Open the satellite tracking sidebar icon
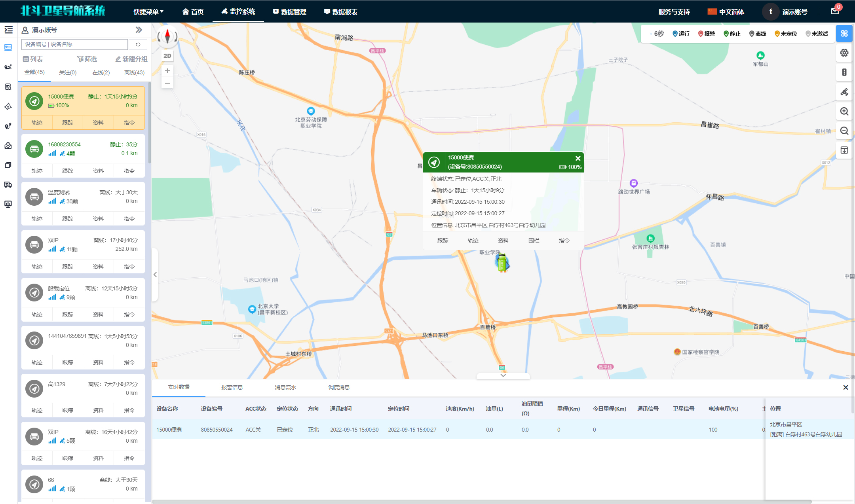 tap(8, 67)
